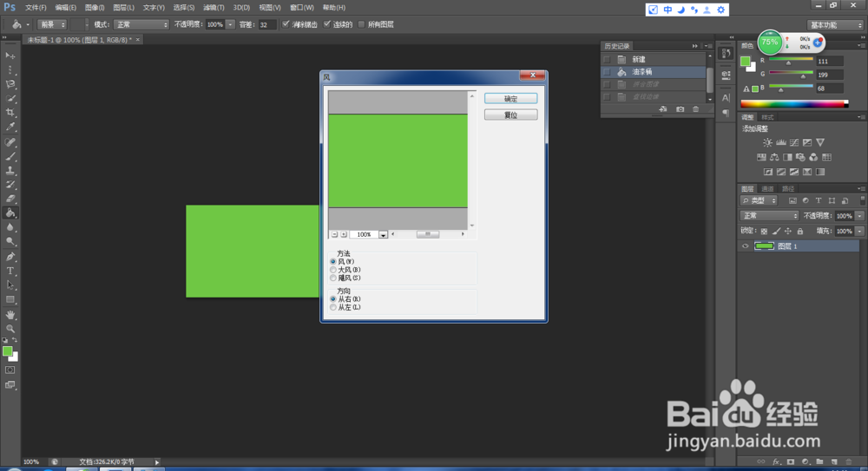Create new snapshot camera icon in History
Image resolution: width=868 pixels, height=471 pixels.
point(680,109)
